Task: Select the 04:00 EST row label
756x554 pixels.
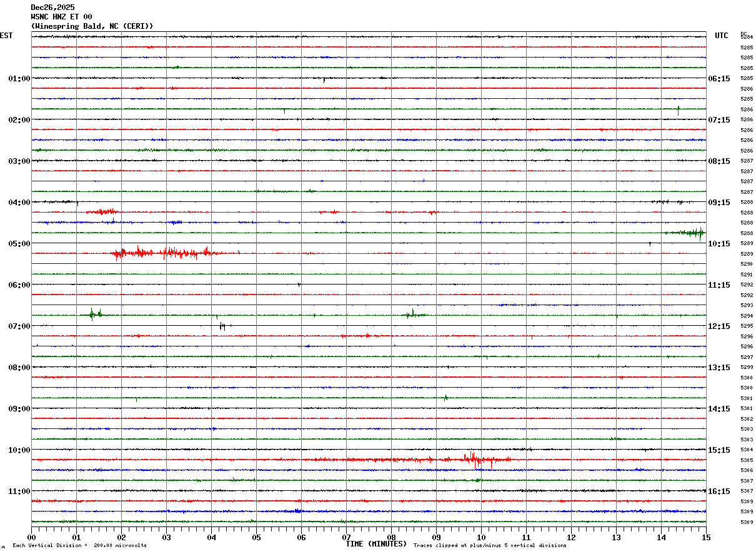Action: pyautogui.click(x=19, y=203)
